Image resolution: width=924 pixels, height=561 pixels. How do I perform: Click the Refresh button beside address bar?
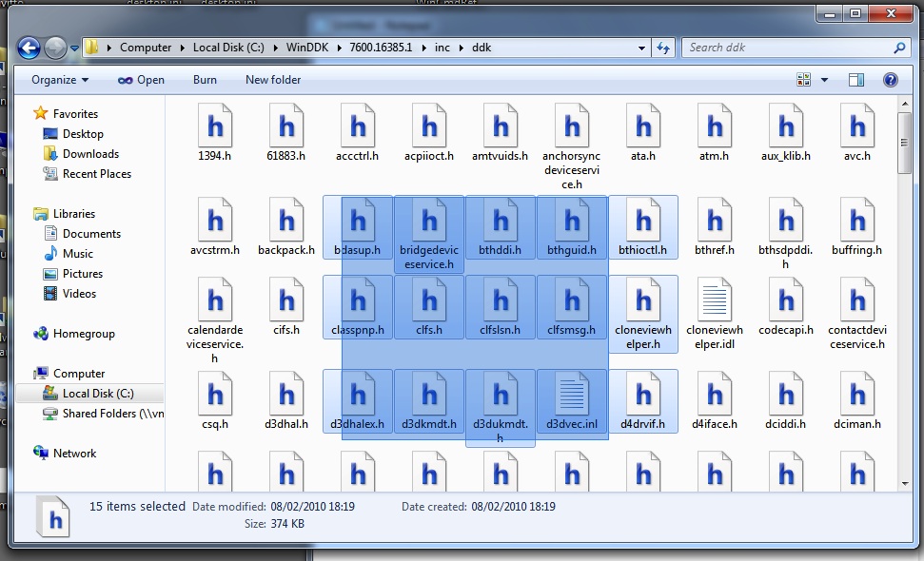pyautogui.click(x=663, y=48)
